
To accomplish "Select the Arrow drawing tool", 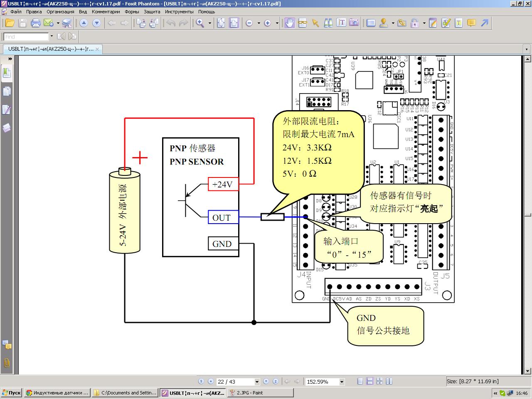I will click(x=485, y=23).
